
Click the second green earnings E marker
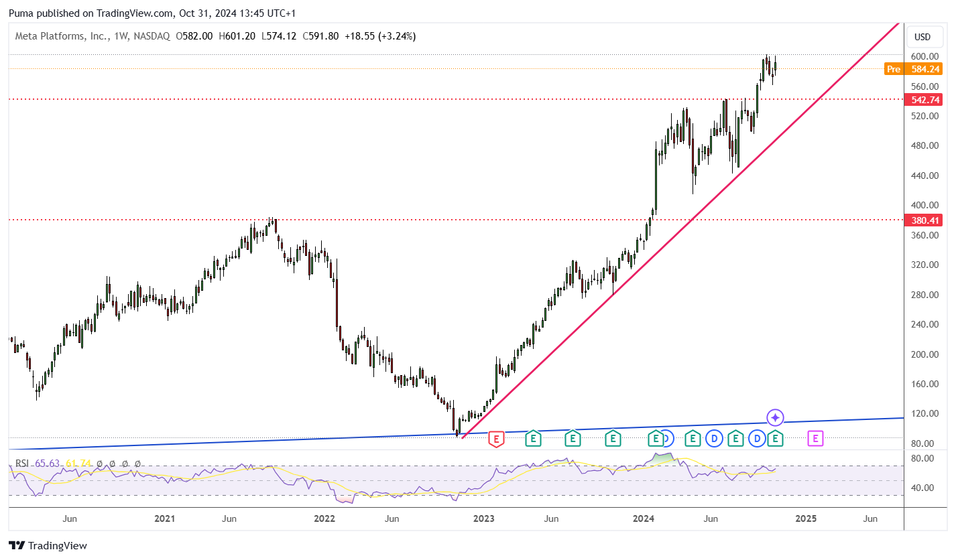[573, 439]
